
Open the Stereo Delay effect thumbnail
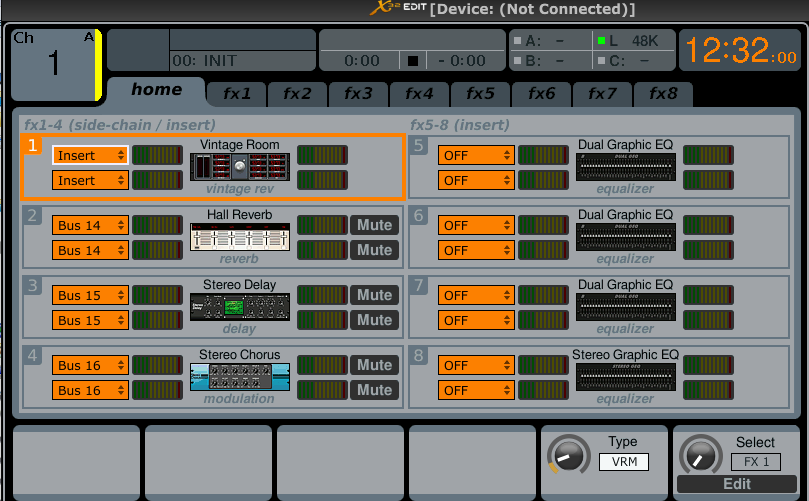(240, 307)
